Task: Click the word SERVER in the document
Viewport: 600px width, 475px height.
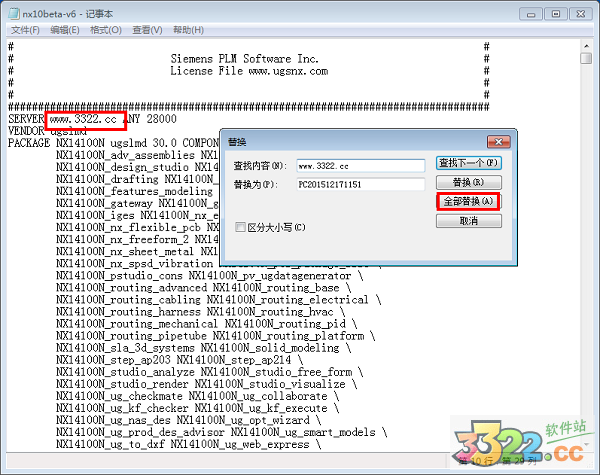Action: point(26,119)
